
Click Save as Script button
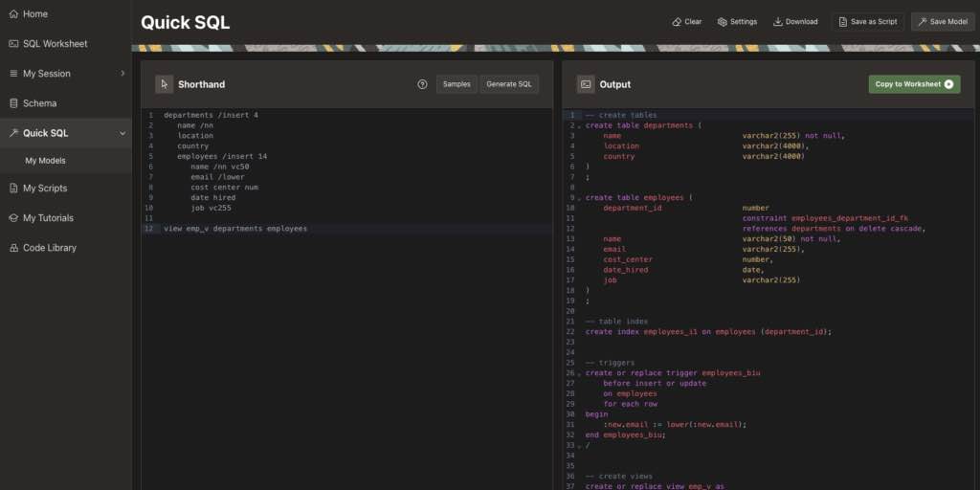click(867, 22)
